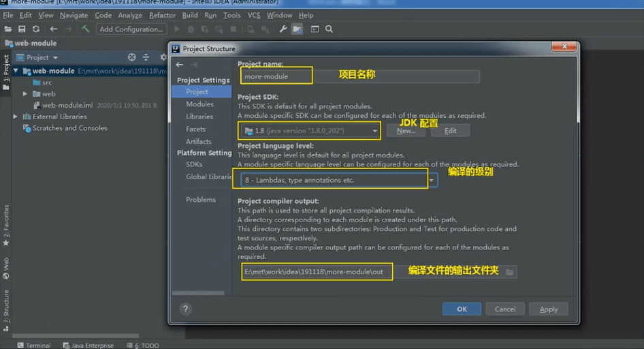Click the help question mark button
The image size is (644, 349).
[x=185, y=309]
